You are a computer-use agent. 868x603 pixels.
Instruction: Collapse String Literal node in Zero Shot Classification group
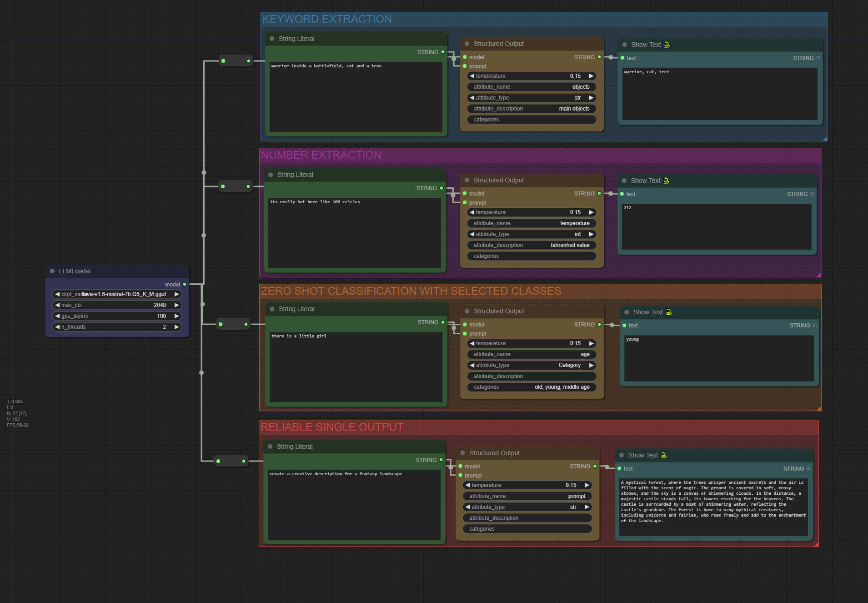[x=272, y=309]
